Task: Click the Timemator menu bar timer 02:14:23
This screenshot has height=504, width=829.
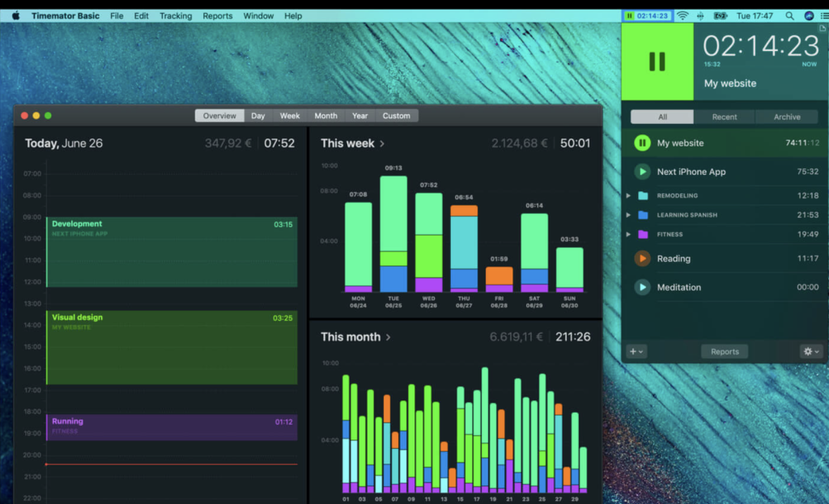Action: [648, 16]
